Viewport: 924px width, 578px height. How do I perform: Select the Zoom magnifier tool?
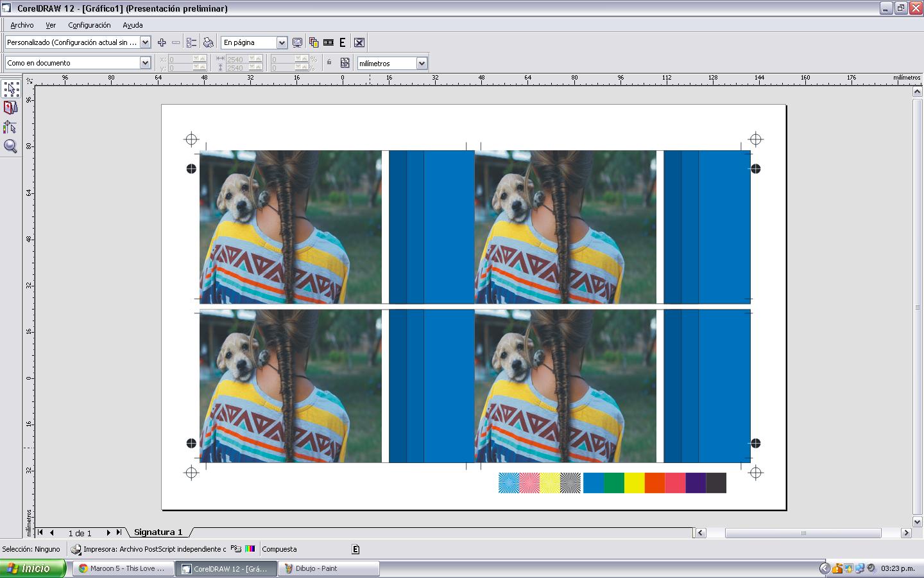(x=10, y=146)
